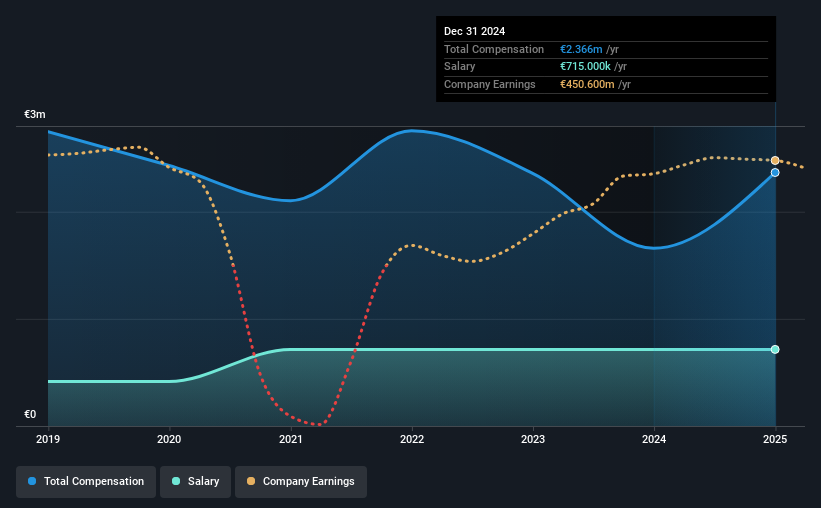Click the 2021 x-axis label
The width and height of the screenshot is (821, 508).
(x=291, y=439)
